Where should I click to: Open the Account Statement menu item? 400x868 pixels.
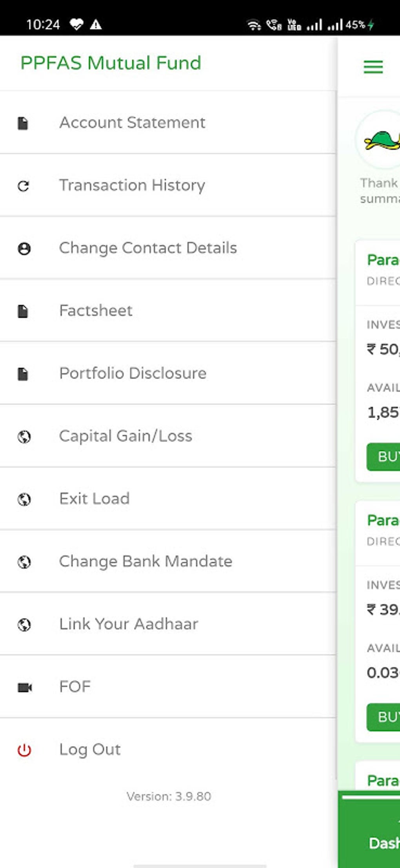point(132,122)
